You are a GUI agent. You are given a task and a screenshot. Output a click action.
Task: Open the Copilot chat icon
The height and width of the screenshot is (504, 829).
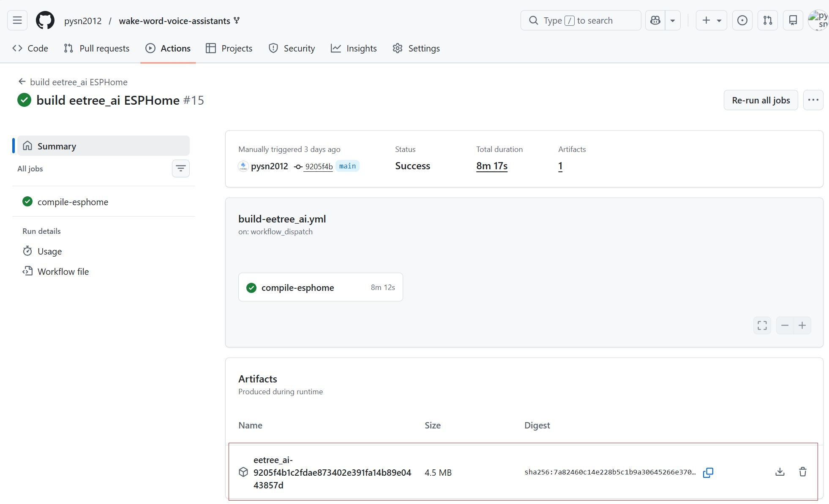pyautogui.click(x=655, y=20)
